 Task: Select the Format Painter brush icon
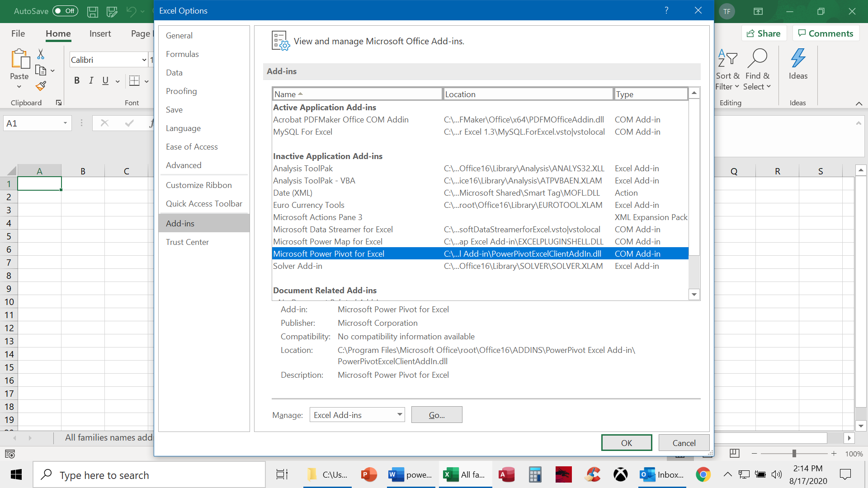(x=41, y=86)
